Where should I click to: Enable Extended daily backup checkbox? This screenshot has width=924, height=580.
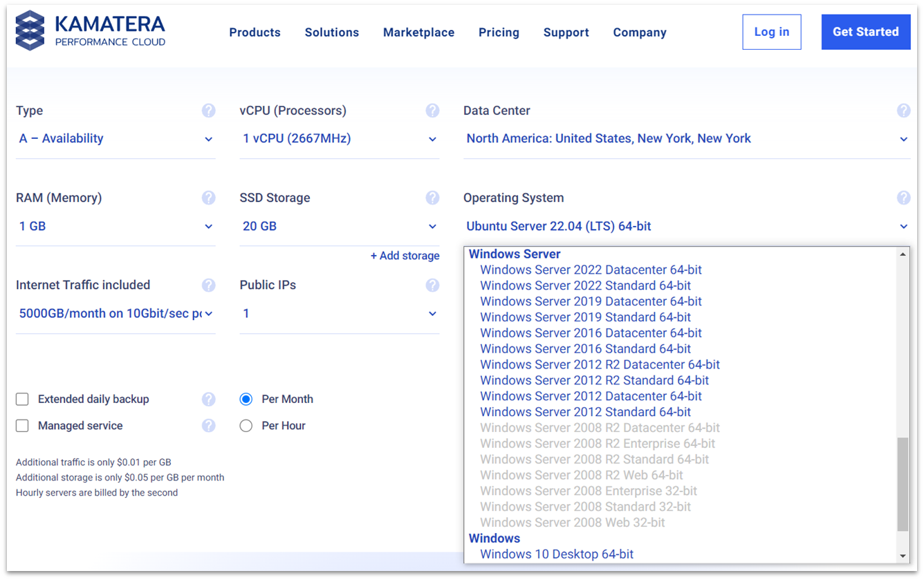pos(23,399)
